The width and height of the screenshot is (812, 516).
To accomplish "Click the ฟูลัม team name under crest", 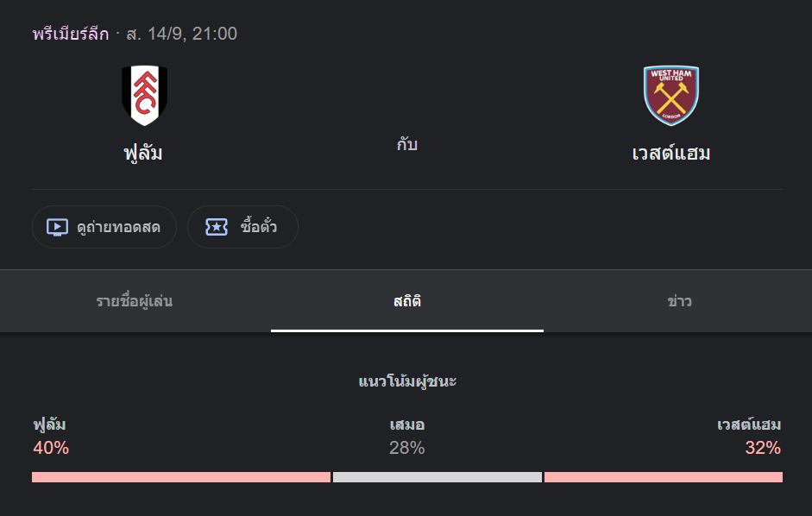I will point(143,153).
